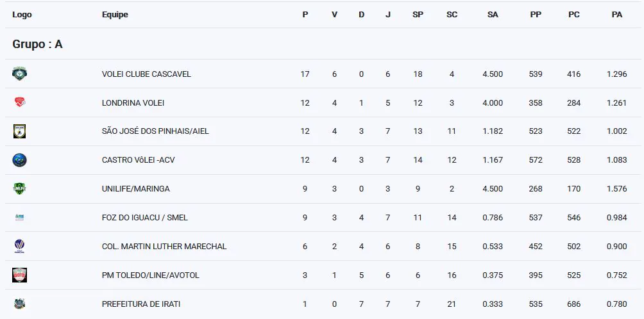Select PREFEITURA DE IRATI team name
This screenshot has height=319, width=644.
tap(141, 304)
